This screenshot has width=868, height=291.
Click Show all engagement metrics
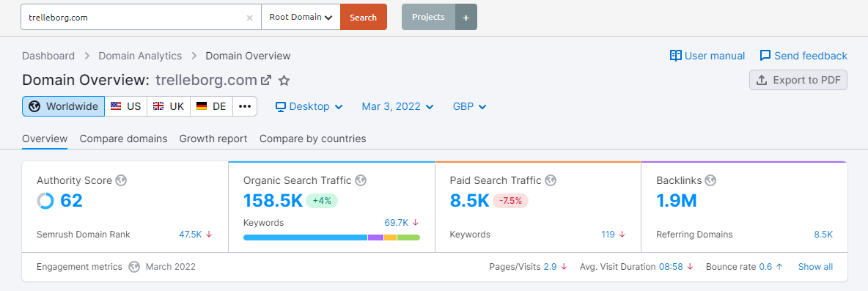[x=815, y=267]
